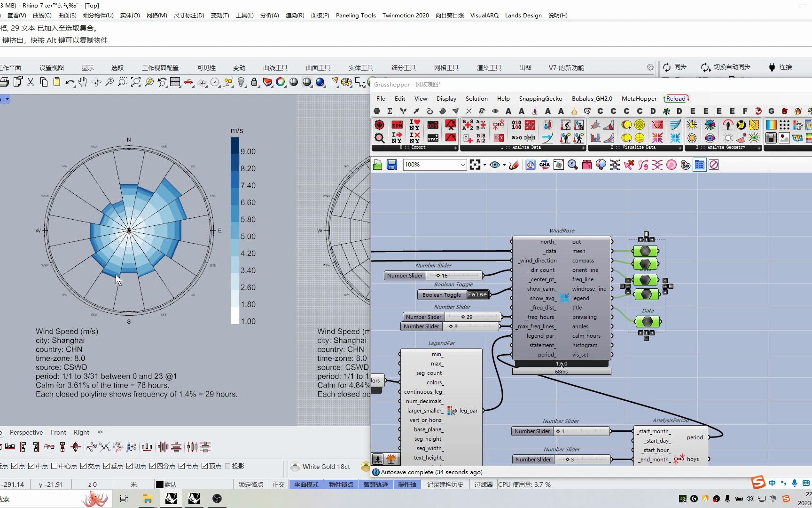812x508 pixels.
Task: Click the Grasshopper preview eye icon
Action: pos(495,165)
